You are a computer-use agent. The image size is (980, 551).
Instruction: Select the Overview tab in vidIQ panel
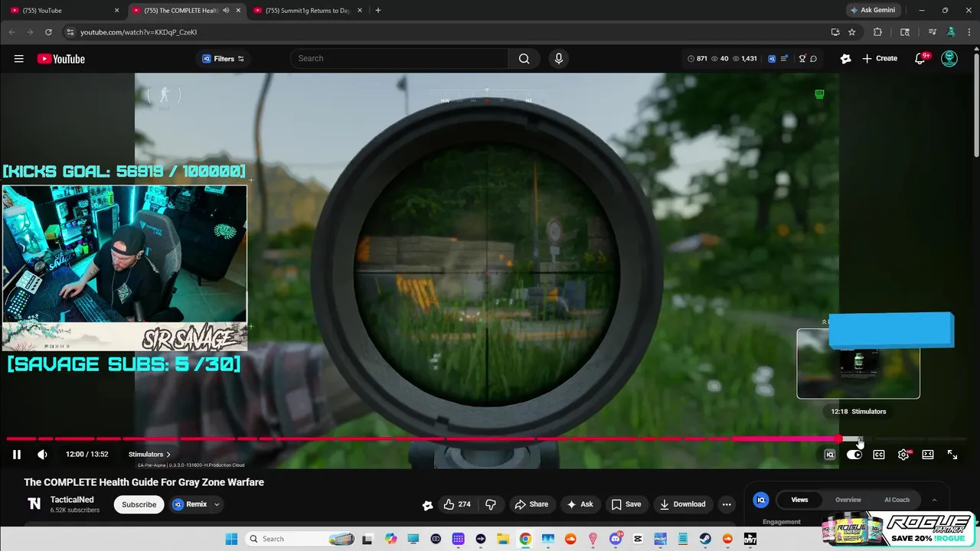(x=848, y=500)
